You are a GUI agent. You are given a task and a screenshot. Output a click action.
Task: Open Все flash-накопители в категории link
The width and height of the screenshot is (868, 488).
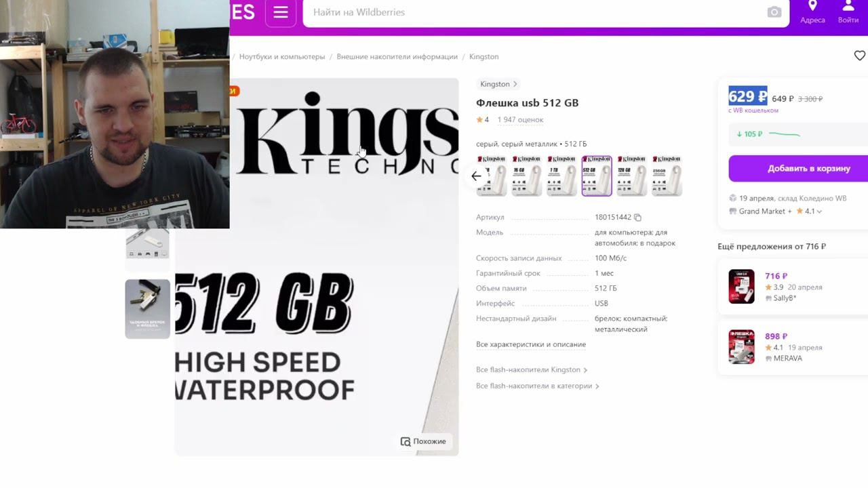(537, 386)
